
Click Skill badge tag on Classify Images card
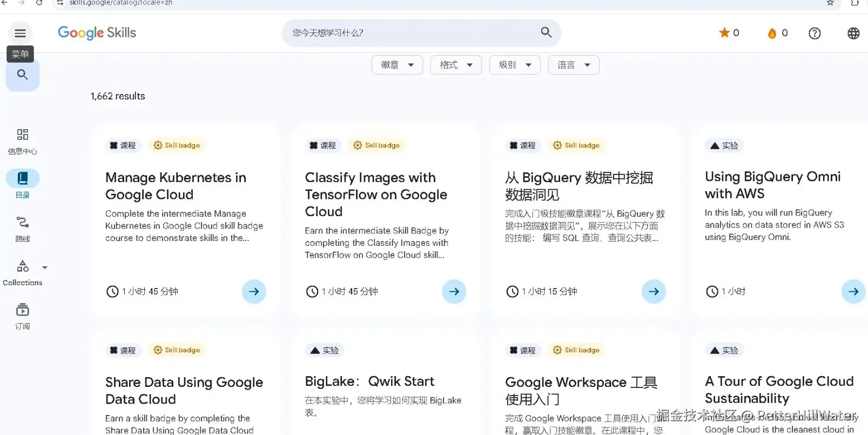(x=376, y=145)
